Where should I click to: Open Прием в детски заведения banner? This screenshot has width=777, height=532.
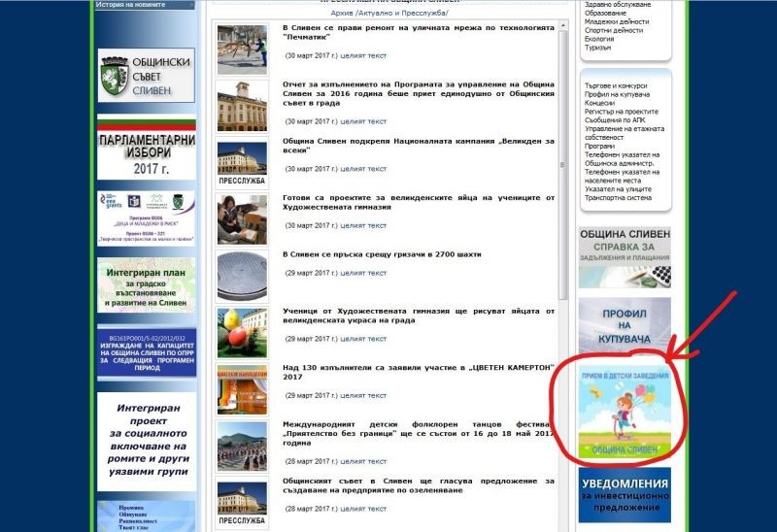(x=624, y=412)
